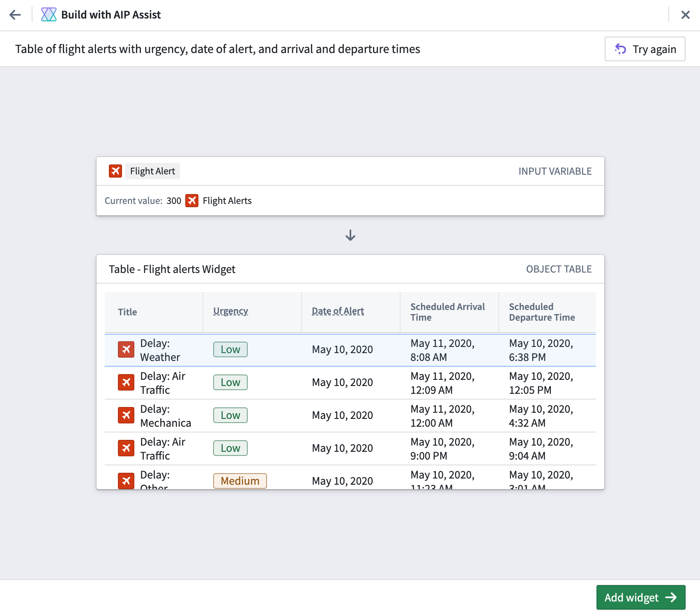Click the Medium urgency tag
Viewport: 700px width, 615px height.
point(240,481)
